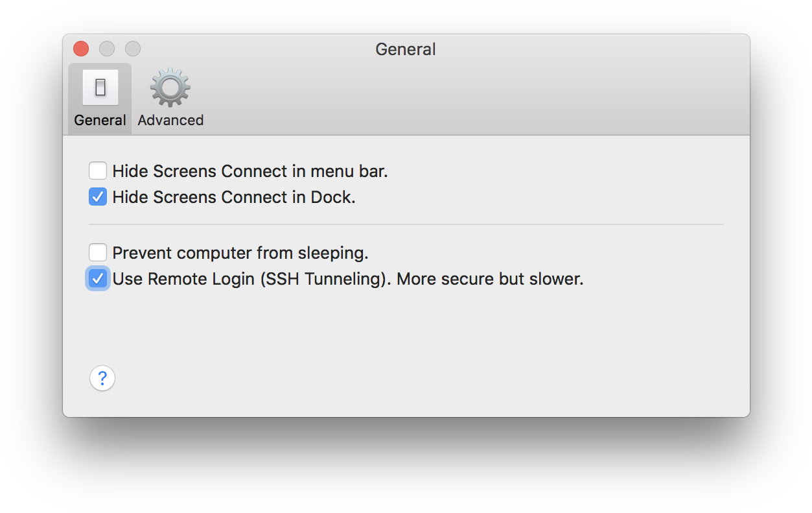The width and height of the screenshot is (812, 513).
Task: Click the "Hide Screens Connect in menu bar." text
Action: (249, 171)
